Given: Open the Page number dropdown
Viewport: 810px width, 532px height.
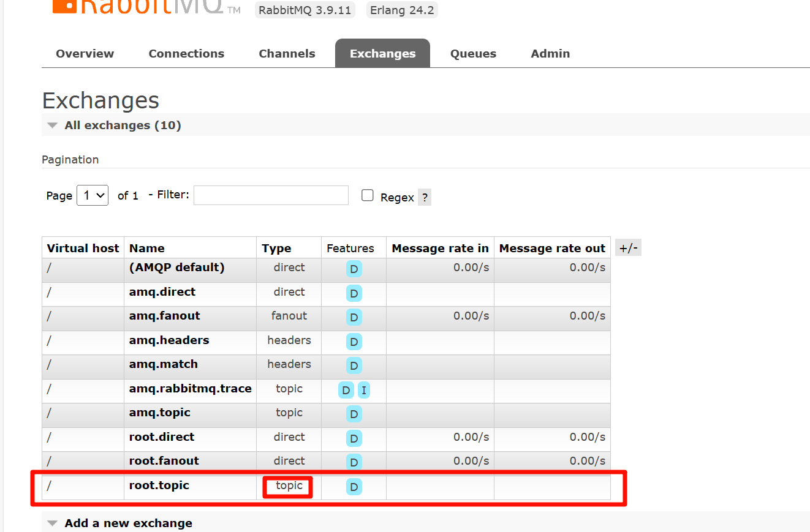Looking at the screenshot, I should point(93,195).
